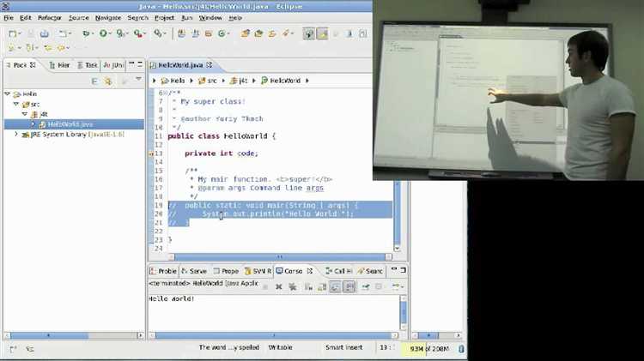Open the Run button dropdown arrow
This screenshot has width=644, height=361.
(110, 33)
